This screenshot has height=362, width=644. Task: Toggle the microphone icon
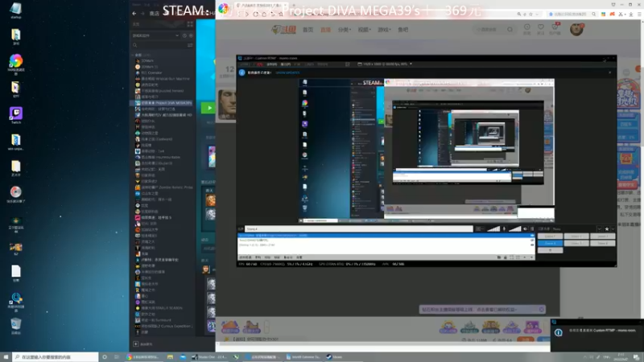coord(504,229)
